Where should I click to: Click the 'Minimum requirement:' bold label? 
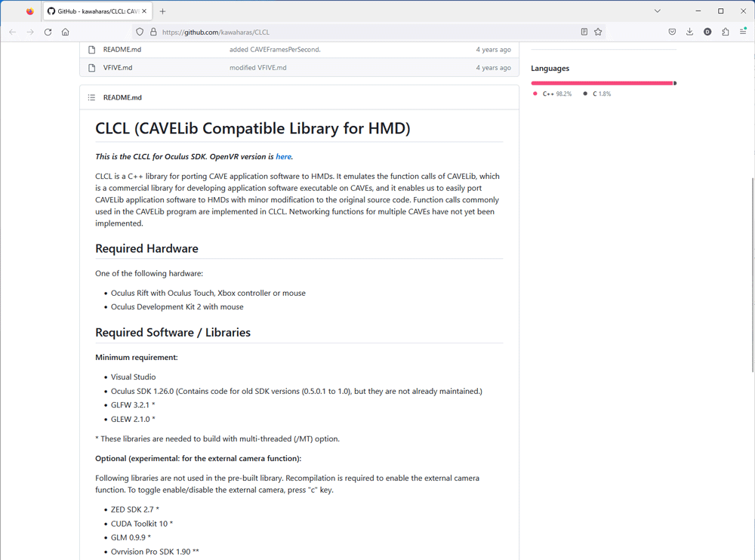pyautogui.click(x=137, y=357)
